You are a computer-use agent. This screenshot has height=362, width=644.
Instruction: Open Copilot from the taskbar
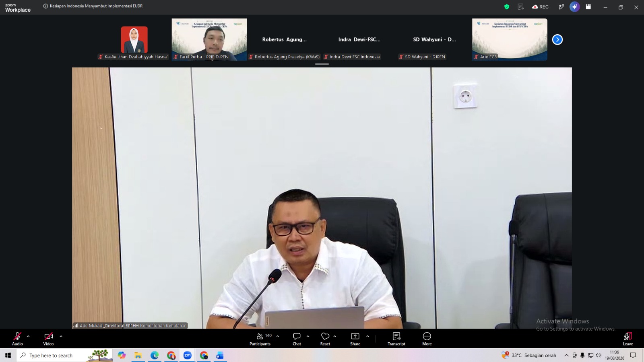(122, 355)
